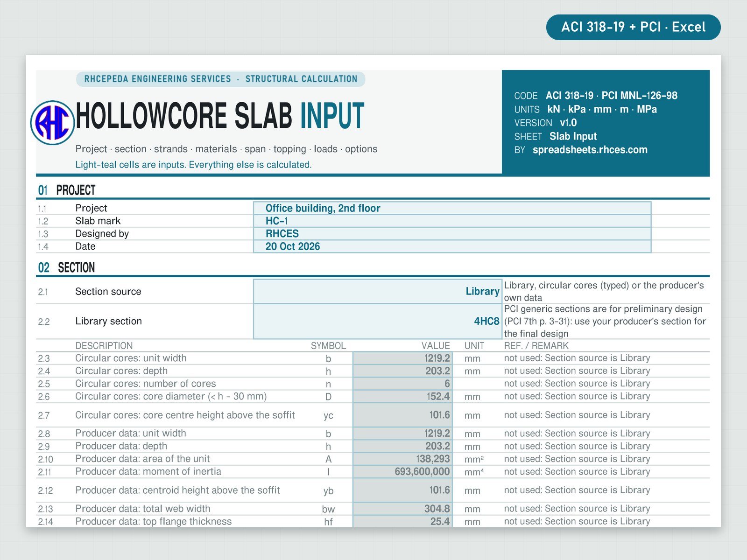Select the centroid height value in row 2.12
This screenshot has height=560, width=747.
[402, 490]
